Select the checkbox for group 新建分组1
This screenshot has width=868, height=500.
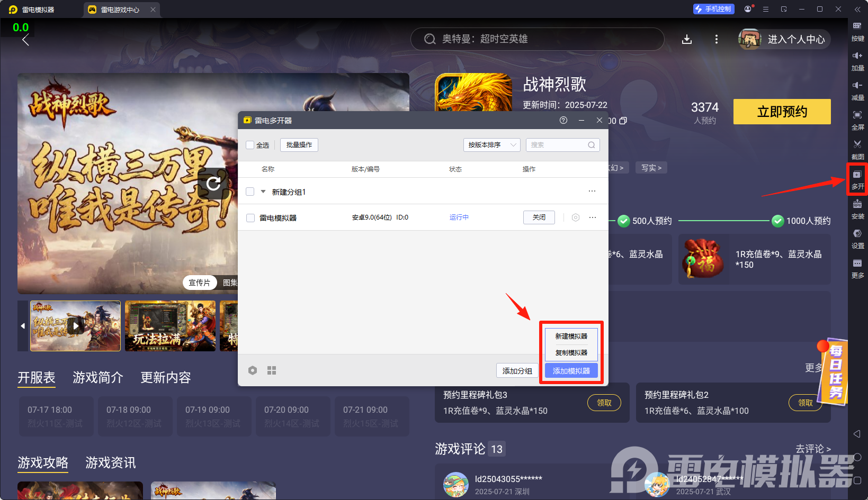click(x=249, y=191)
